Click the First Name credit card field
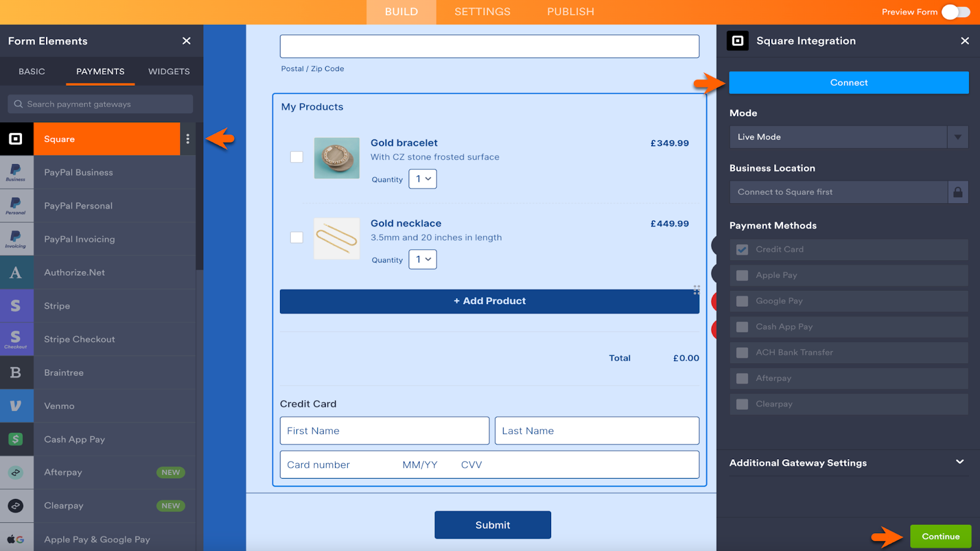 (x=385, y=431)
